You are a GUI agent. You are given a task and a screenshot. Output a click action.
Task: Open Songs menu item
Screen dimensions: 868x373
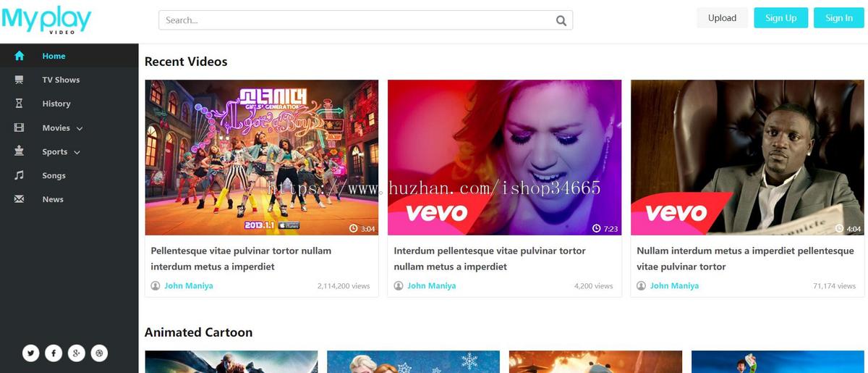[54, 175]
